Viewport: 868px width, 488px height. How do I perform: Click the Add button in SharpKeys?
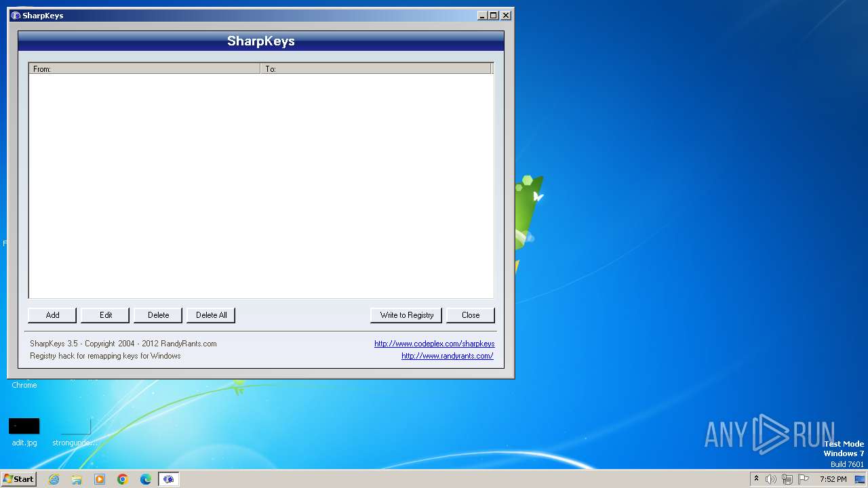click(x=52, y=315)
